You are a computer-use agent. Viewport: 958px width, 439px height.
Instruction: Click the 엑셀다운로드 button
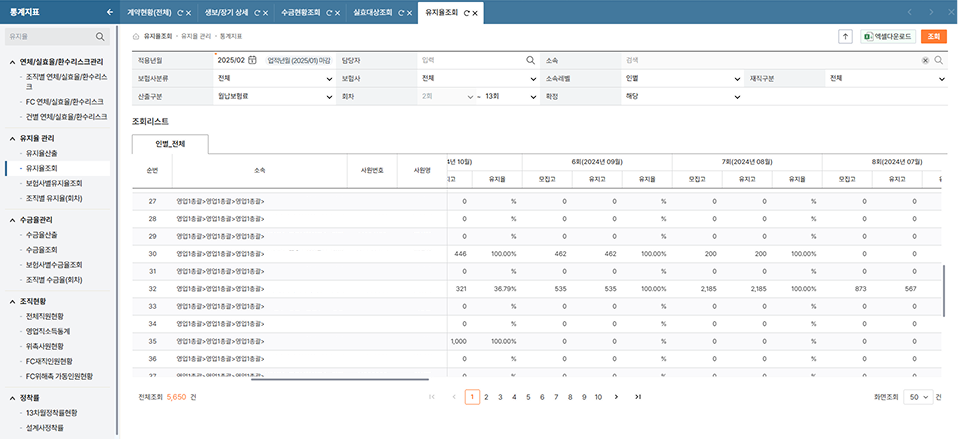coord(888,36)
